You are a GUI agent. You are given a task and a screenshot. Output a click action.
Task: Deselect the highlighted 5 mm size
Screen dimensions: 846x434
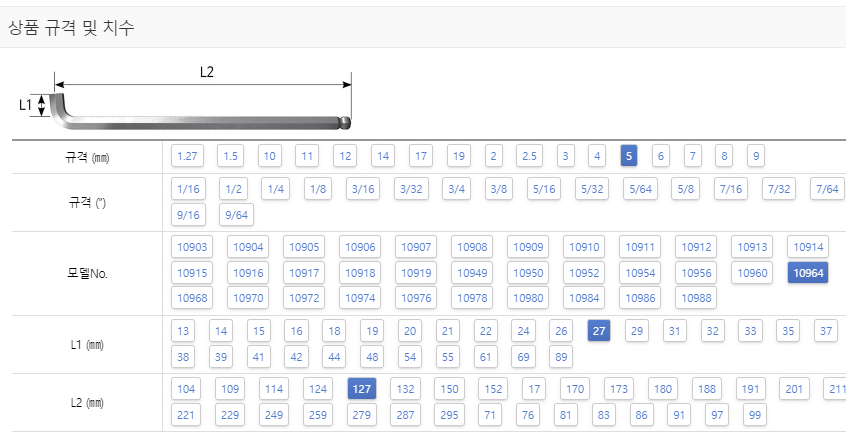[x=629, y=156]
